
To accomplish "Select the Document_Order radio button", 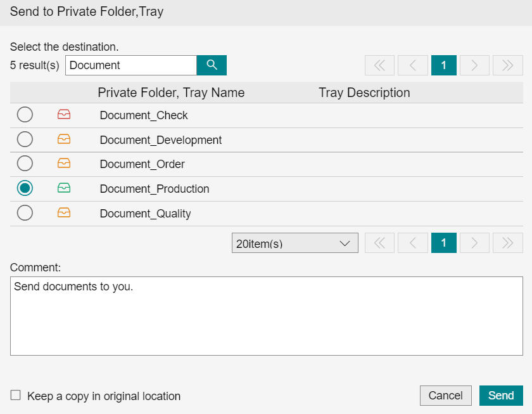I will pos(25,164).
